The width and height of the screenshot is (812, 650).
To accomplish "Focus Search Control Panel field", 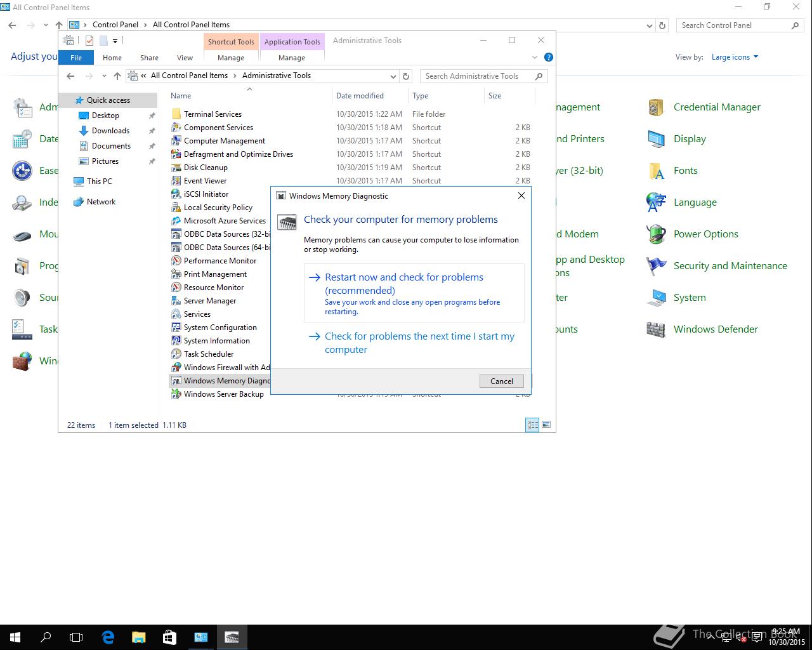I will pos(740,25).
